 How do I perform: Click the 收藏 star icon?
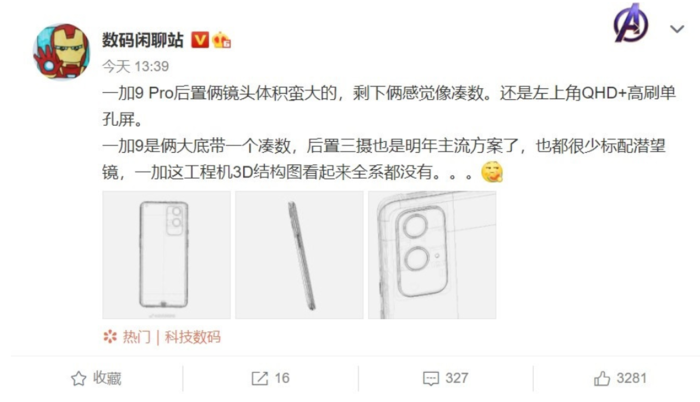(79, 378)
